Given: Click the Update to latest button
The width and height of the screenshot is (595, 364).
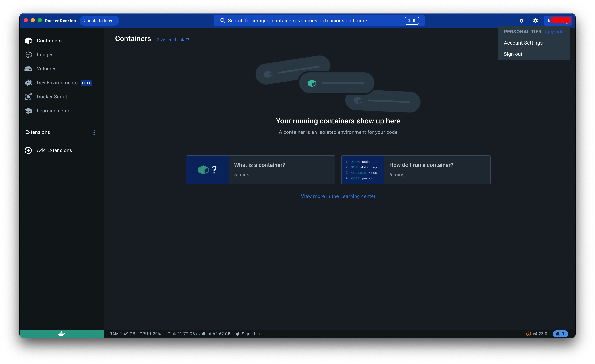Looking at the screenshot, I should pyautogui.click(x=99, y=21).
